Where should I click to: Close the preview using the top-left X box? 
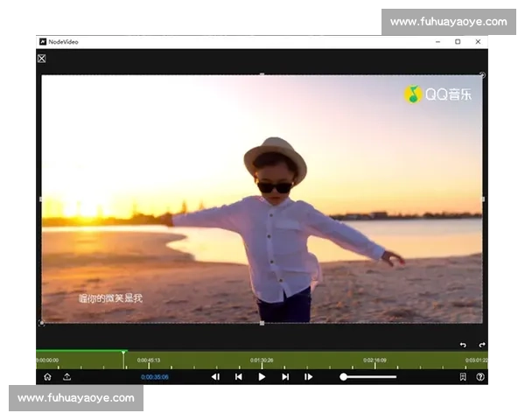[x=41, y=59]
